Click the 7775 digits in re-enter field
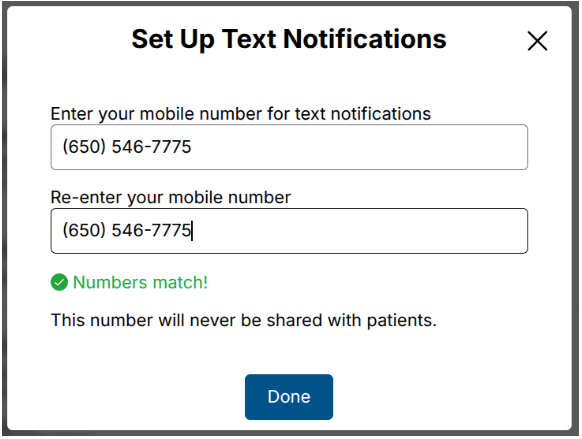The width and height of the screenshot is (582, 439). 171,230
